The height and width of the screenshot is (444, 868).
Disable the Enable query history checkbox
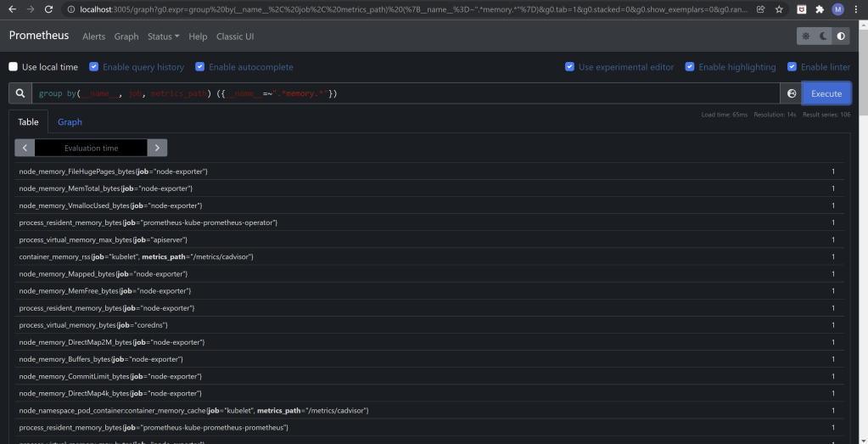click(x=94, y=67)
